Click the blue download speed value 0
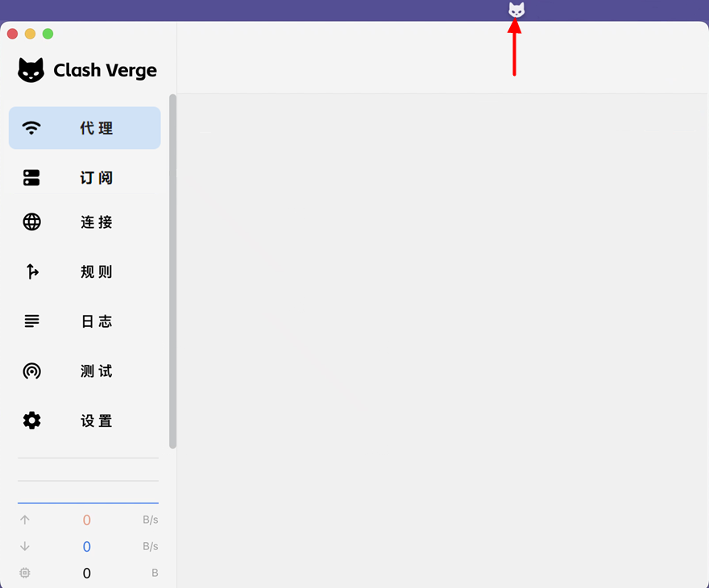 point(87,547)
